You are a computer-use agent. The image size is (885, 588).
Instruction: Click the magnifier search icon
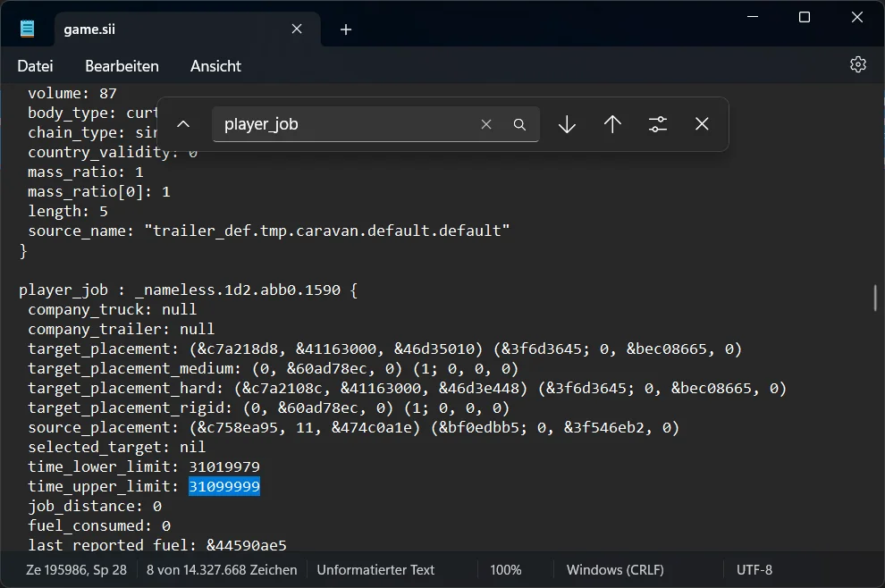coord(519,124)
